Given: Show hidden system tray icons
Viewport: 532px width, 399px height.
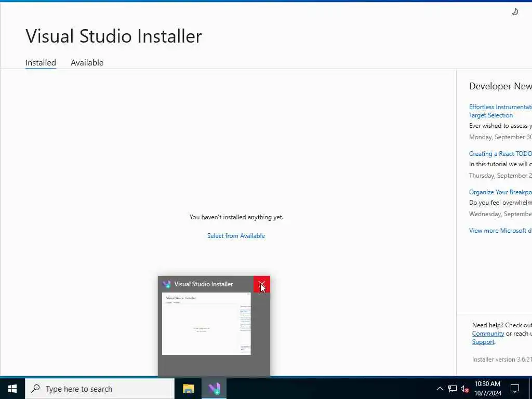Looking at the screenshot, I should [x=440, y=389].
